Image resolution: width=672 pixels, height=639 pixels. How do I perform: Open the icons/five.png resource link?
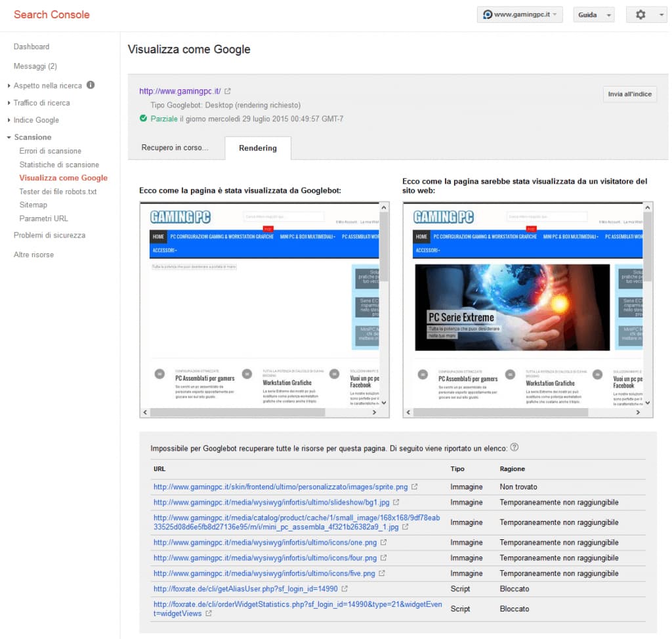pyautogui.click(x=264, y=573)
